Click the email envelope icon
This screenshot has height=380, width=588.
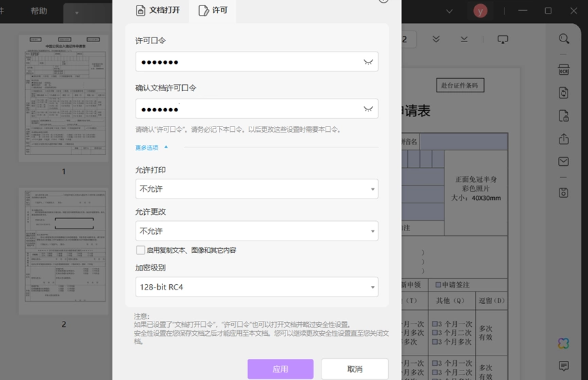564,161
